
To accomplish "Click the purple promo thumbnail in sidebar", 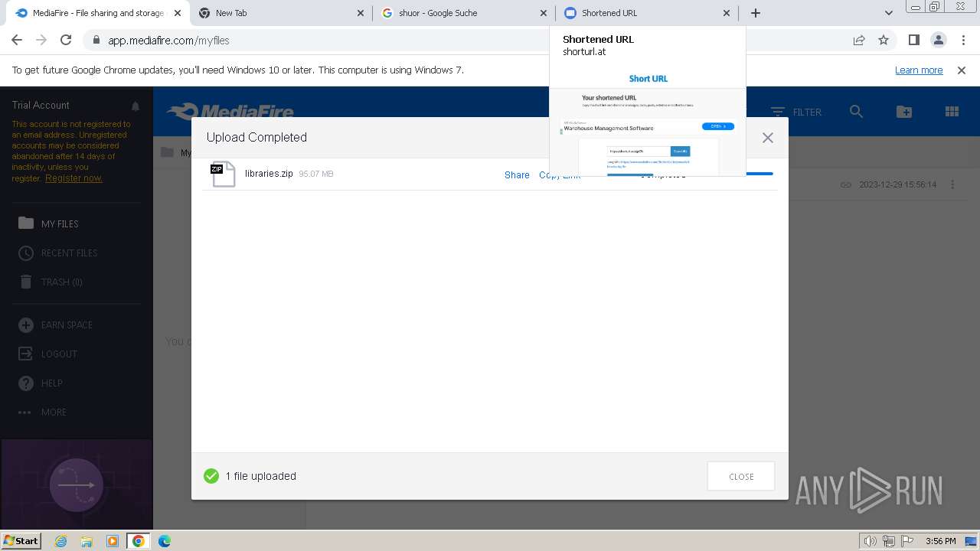I will click(x=77, y=484).
